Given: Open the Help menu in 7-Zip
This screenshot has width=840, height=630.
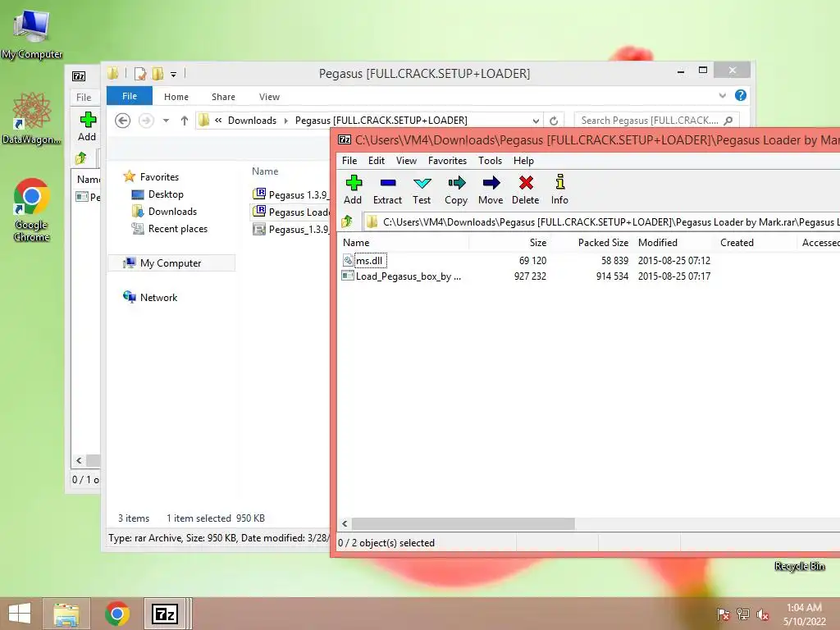Looking at the screenshot, I should coord(523,161).
